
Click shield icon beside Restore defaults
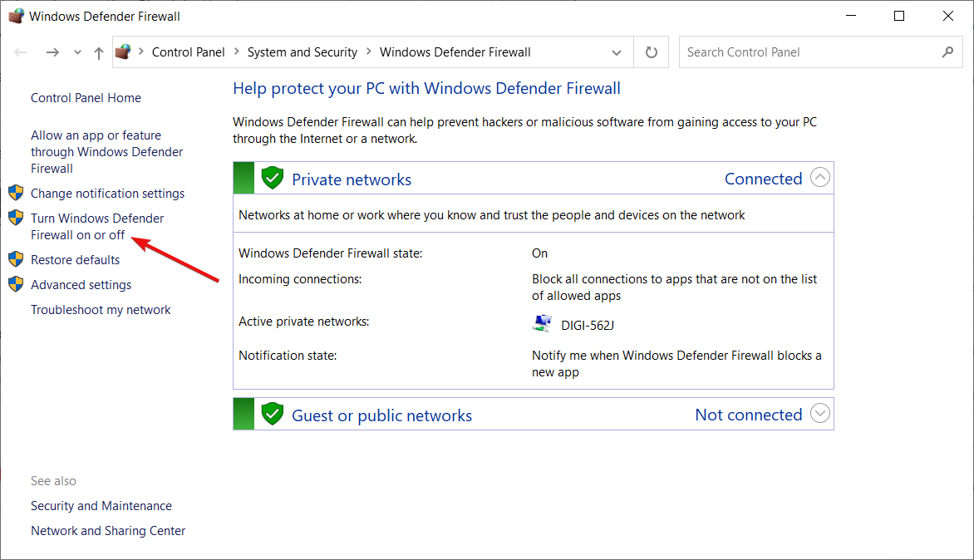[16, 259]
